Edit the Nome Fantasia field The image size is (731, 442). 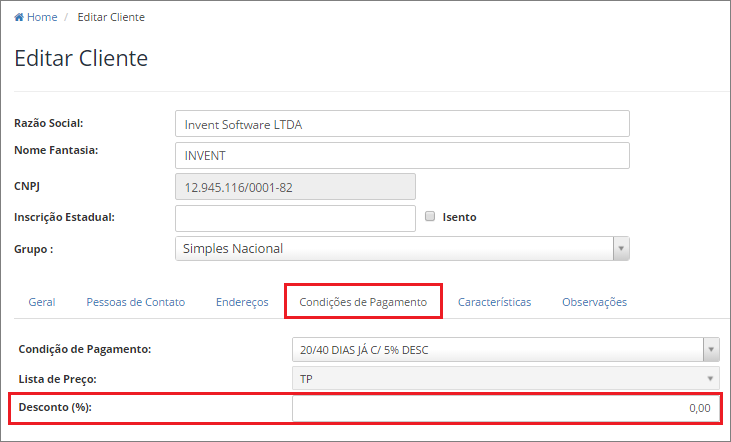pyautogui.click(x=402, y=155)
